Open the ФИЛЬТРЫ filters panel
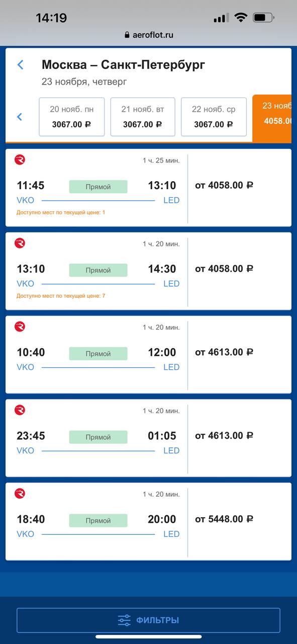The height and width of the screenshot is (644, 297). pos(148,620)
